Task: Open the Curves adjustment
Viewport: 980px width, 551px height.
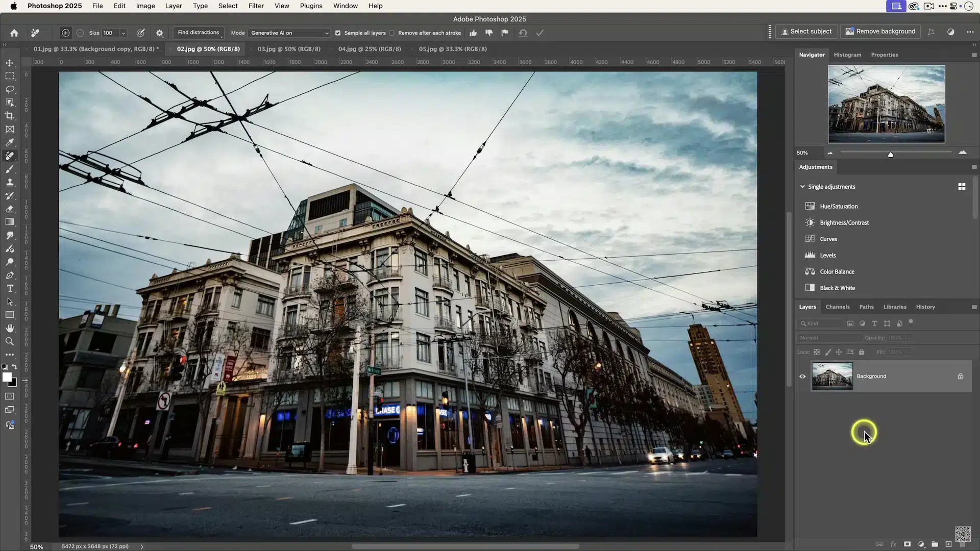Action: click(x=827, y=239)
